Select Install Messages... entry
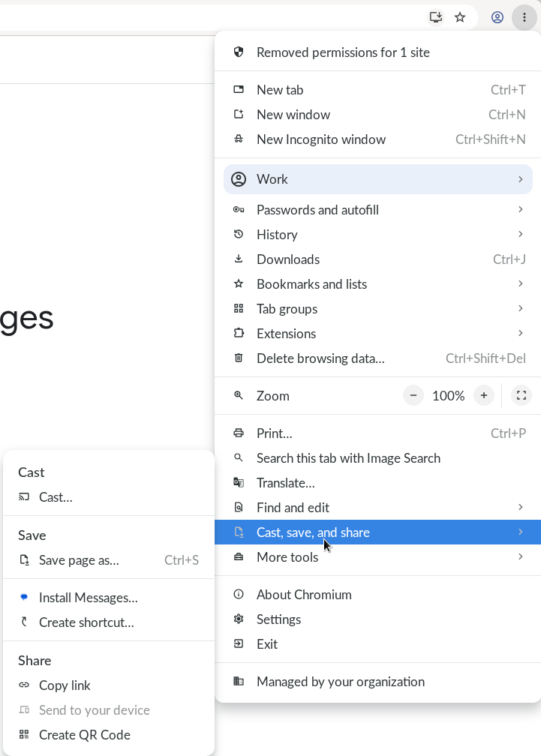The width and height of the screenshot is (541, 756). (x=109, y=598)
